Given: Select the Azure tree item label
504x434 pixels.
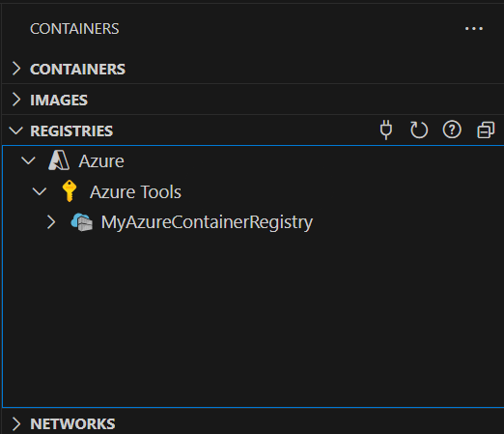Looking at the screenshot, I should coord(101,160).
